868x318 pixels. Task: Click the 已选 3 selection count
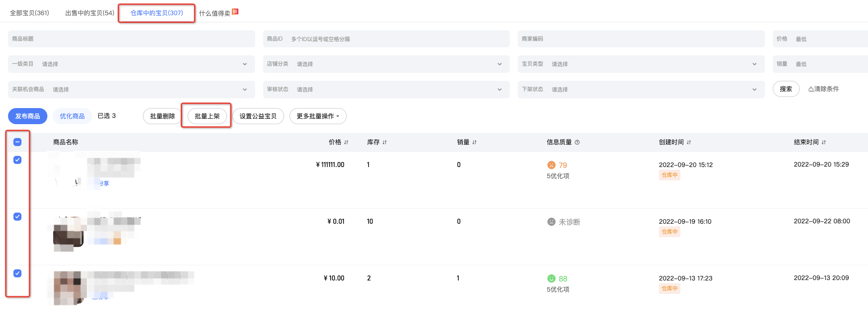[107, 116]
